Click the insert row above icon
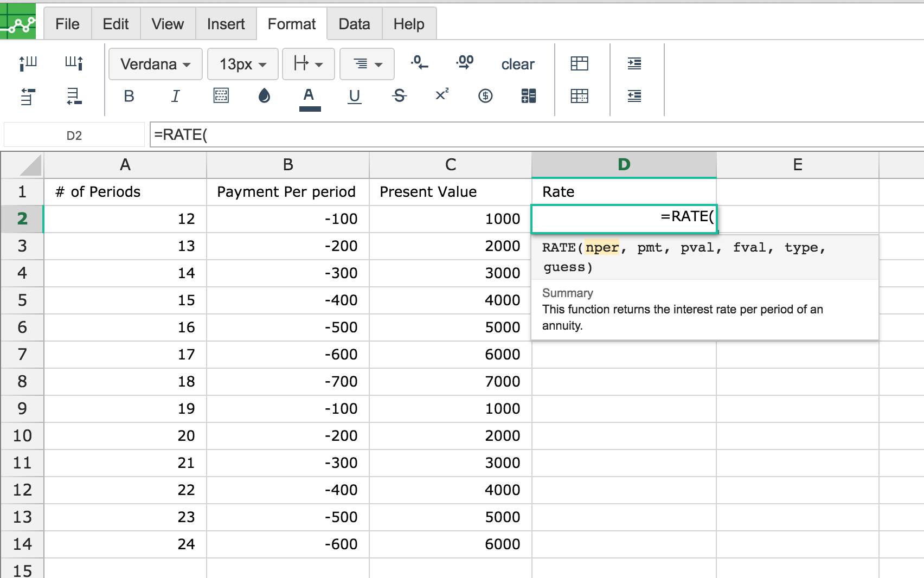Image resolution: width=924 pixels, height=578 pixels. coord(28,97)
